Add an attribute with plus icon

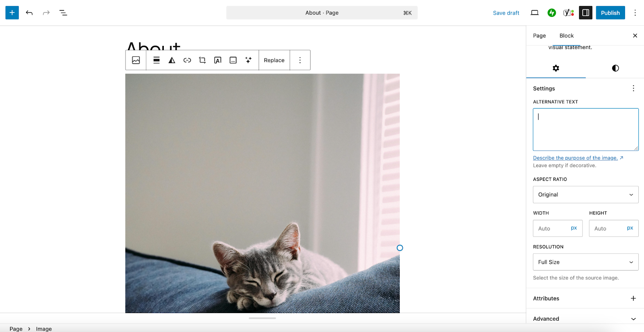[x=633, y=298]
